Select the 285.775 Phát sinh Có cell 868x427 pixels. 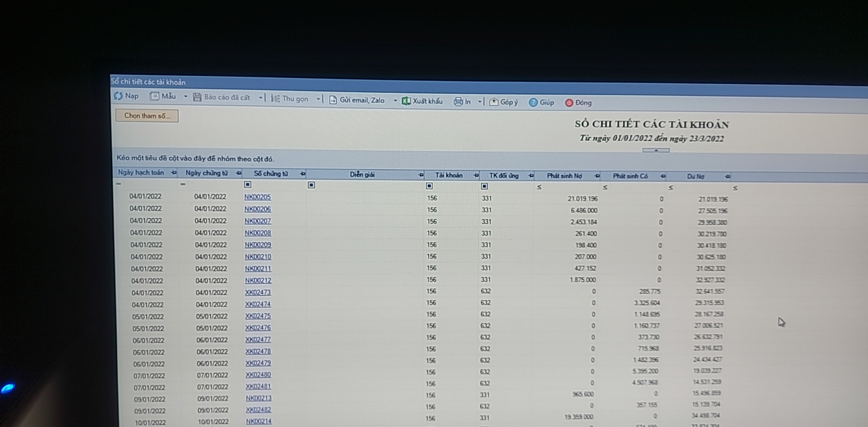click(649, 291)
